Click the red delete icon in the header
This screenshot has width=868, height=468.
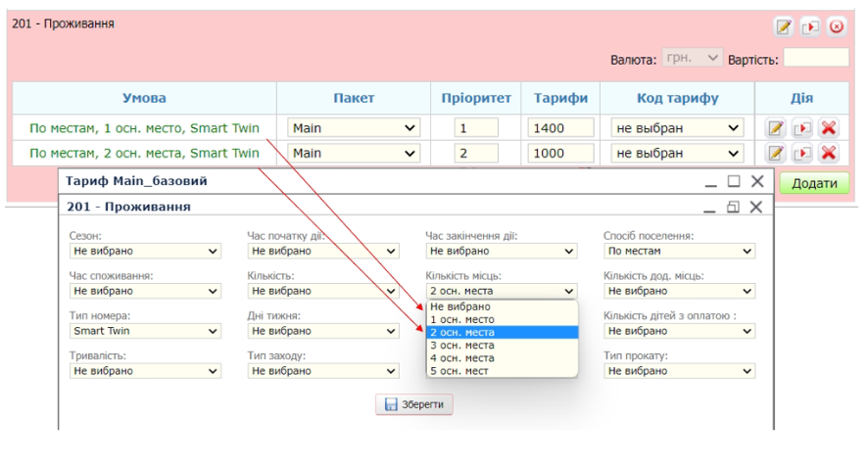pos(836,26)
